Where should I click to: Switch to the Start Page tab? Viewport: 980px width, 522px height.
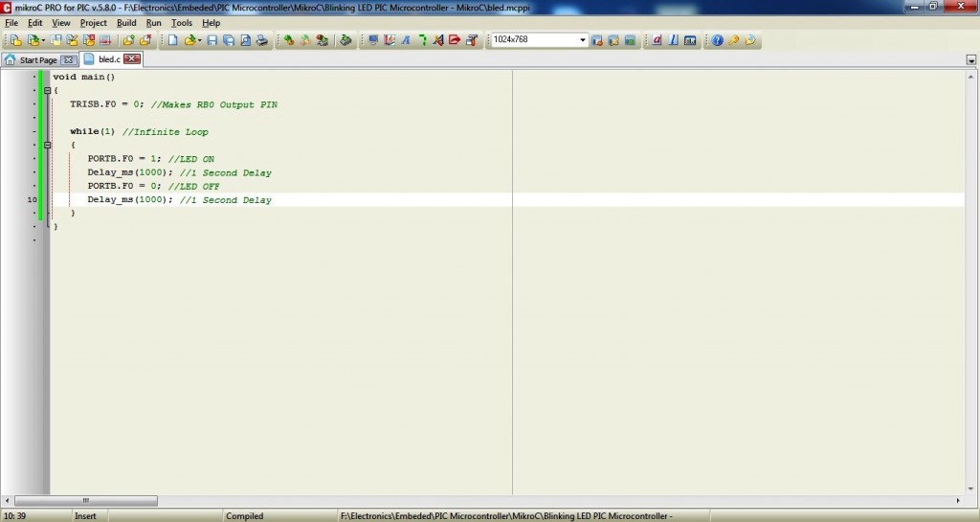38,60
